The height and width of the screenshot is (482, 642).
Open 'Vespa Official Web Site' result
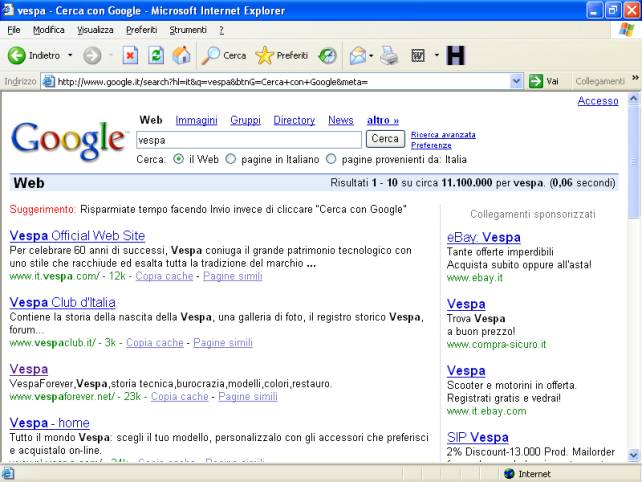pos(77,235)
